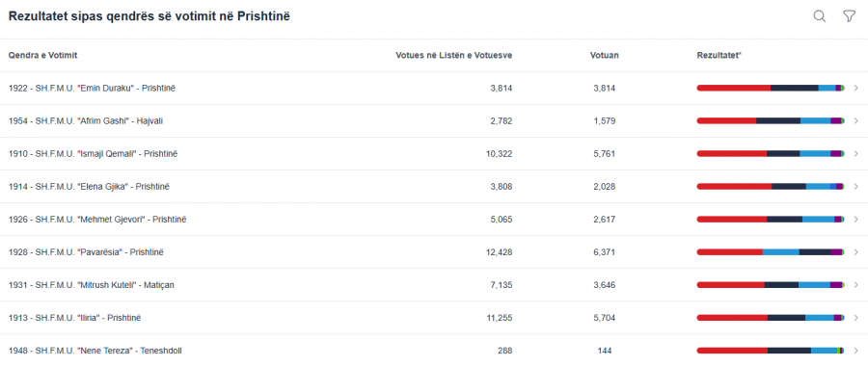
Task: Select registered voters value 7,135
Action: 502,285
